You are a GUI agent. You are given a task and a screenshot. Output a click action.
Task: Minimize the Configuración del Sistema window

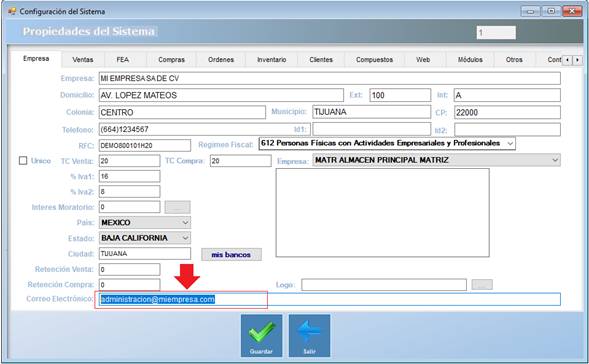point(530,11)
